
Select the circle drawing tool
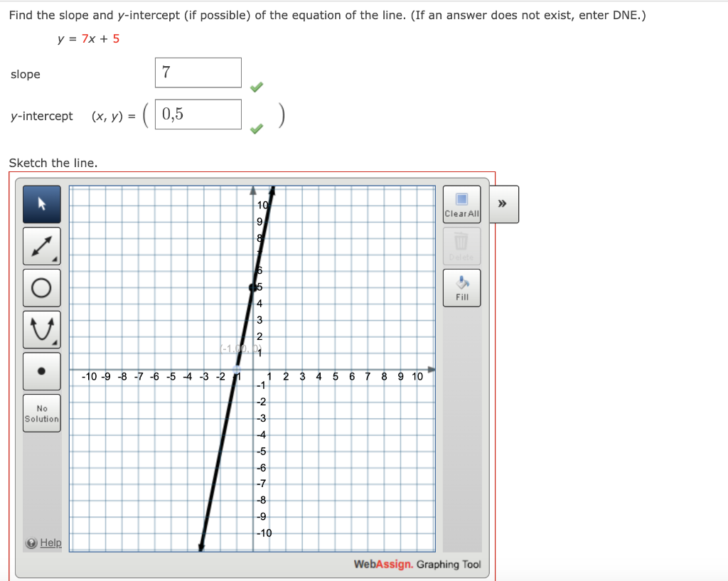41,287
